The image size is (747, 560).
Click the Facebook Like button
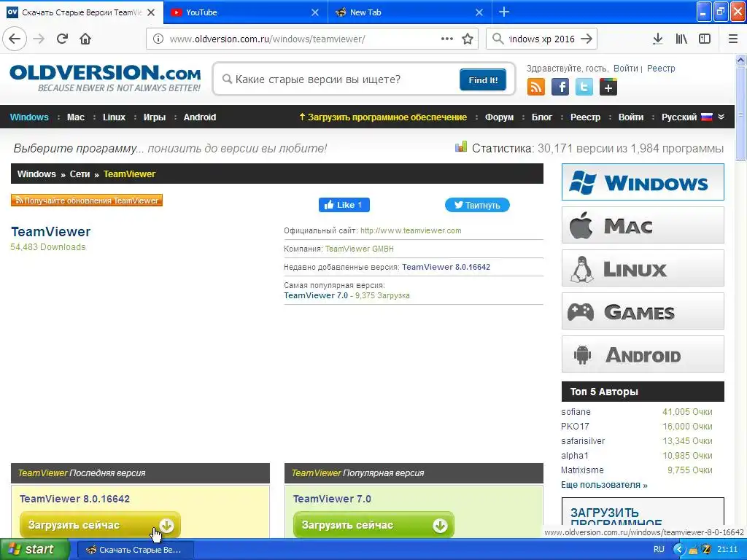click(344, 205)
